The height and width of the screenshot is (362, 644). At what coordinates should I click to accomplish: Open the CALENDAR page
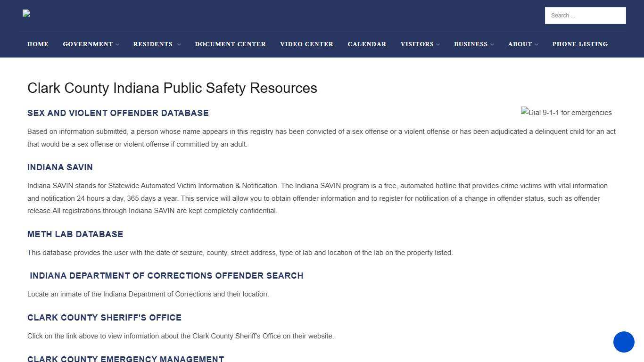[x=367, y=44]
